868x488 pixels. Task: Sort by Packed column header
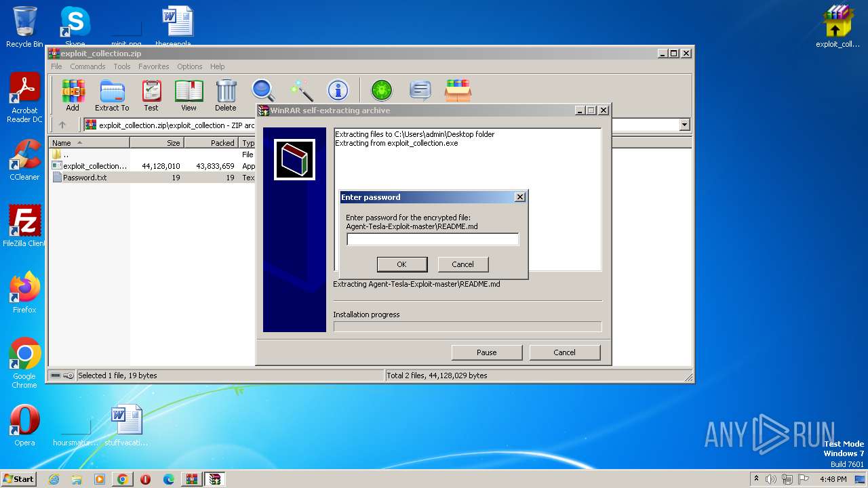coord(211,143)
